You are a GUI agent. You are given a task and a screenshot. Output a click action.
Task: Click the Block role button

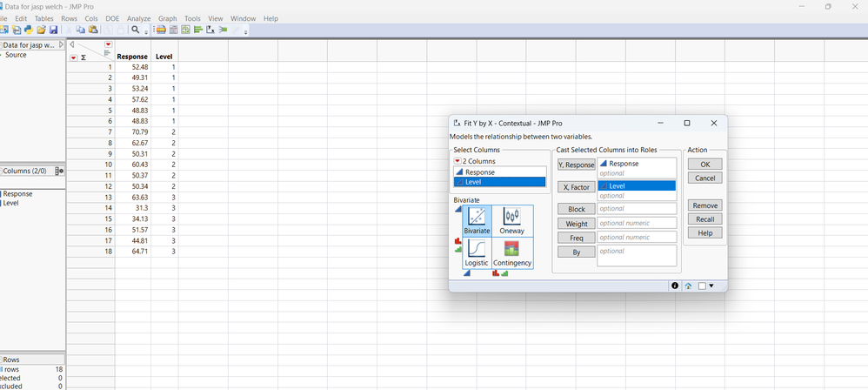577,210
